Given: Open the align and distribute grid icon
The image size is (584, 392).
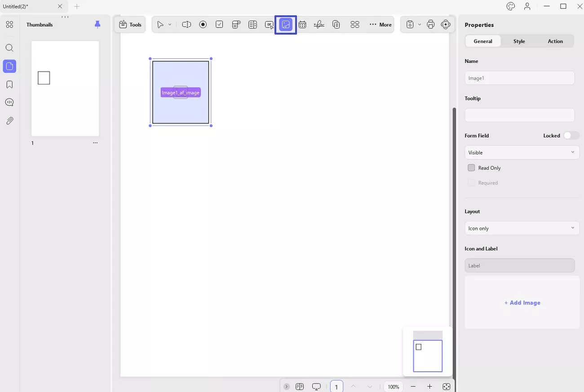Looking at the screenshot, I should coord(355,25).
